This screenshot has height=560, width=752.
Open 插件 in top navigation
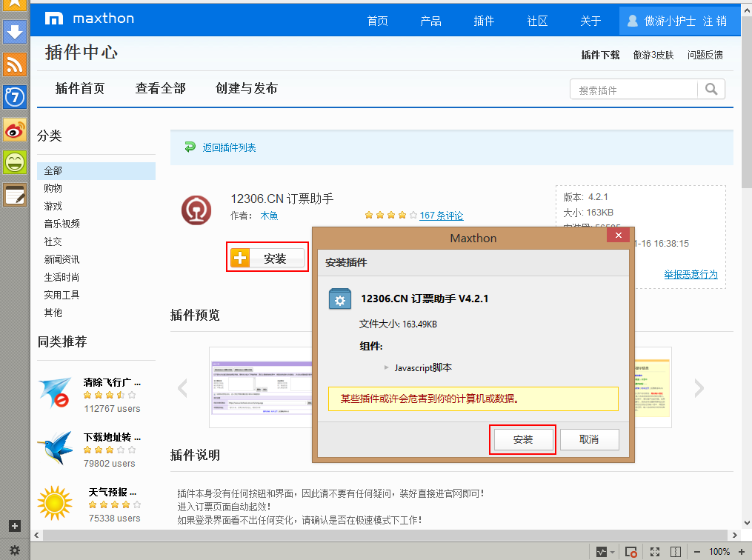click(484, 21)
